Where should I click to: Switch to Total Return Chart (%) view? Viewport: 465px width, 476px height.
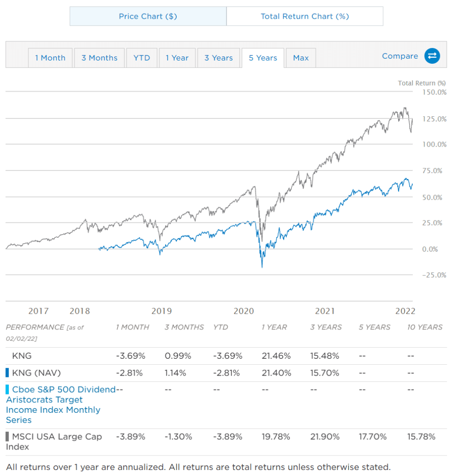coord(305,16)
